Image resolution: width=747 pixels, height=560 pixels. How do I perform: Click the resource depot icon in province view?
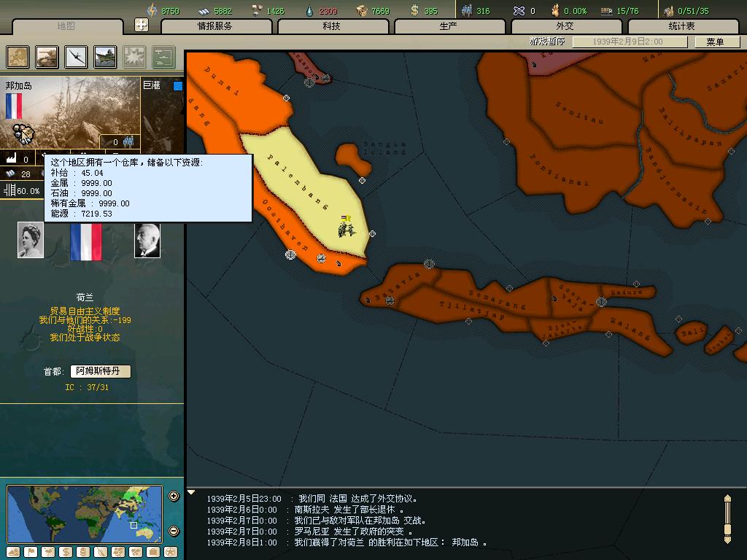coord(23,134)
